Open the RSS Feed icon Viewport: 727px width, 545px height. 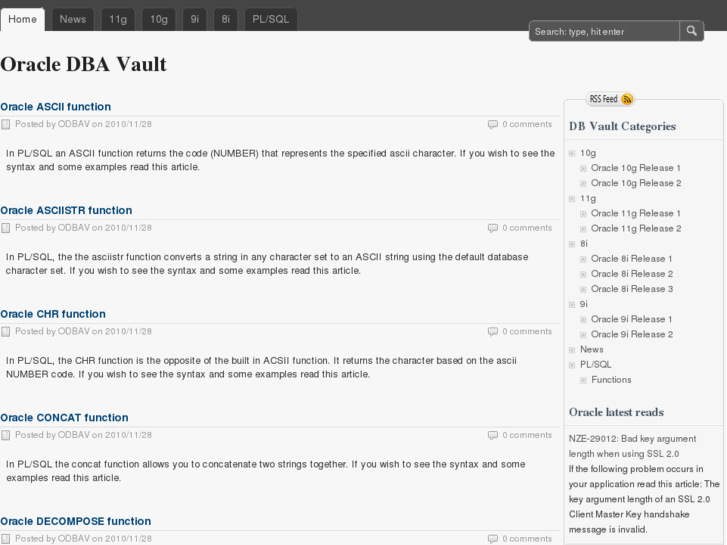[x=627, y=99]
